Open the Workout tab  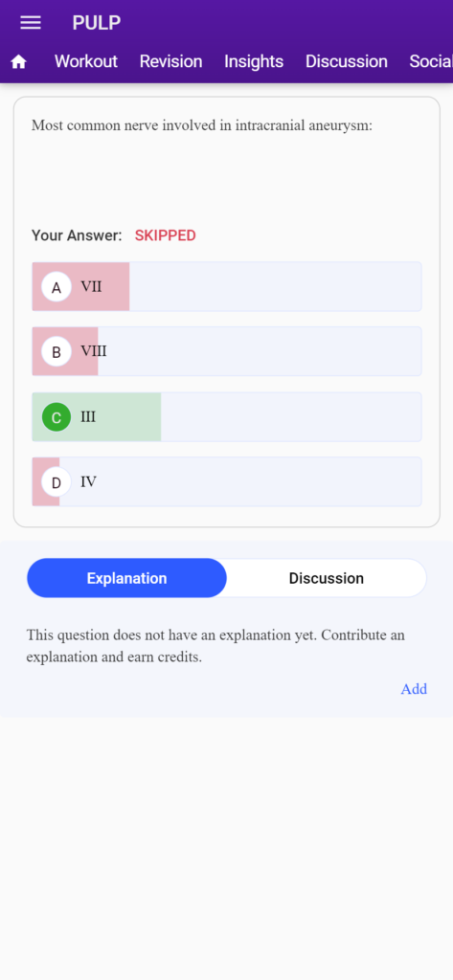click(86, 61)
